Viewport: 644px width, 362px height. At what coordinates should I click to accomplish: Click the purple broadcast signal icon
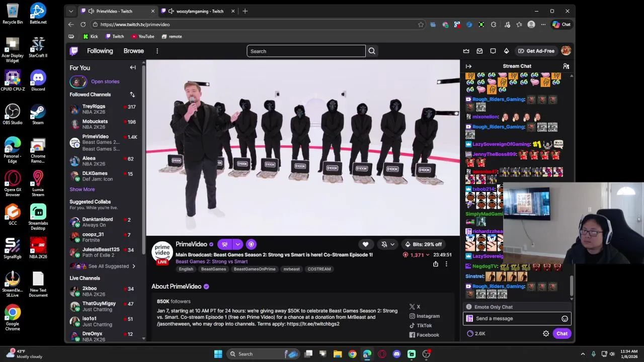pos(251,244)
